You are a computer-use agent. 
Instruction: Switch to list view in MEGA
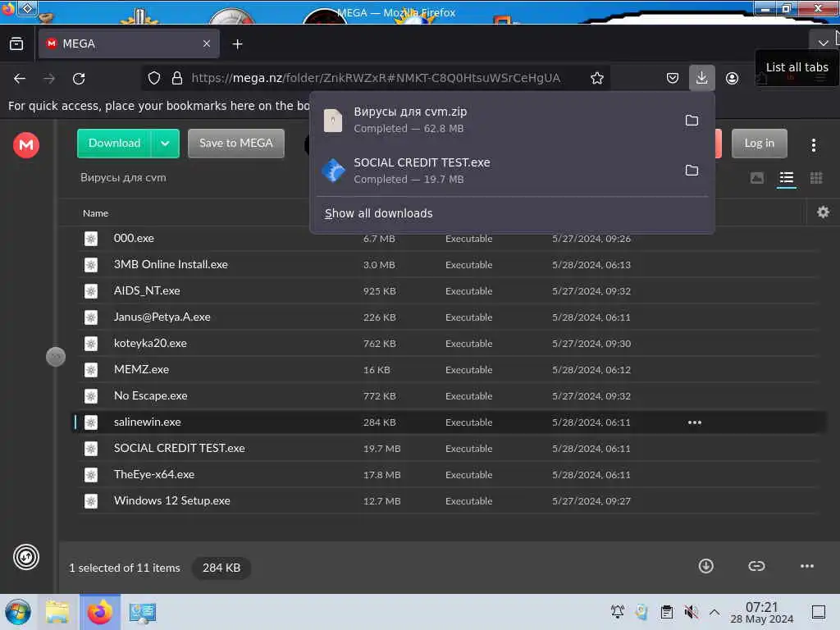(x=786, y=178)
